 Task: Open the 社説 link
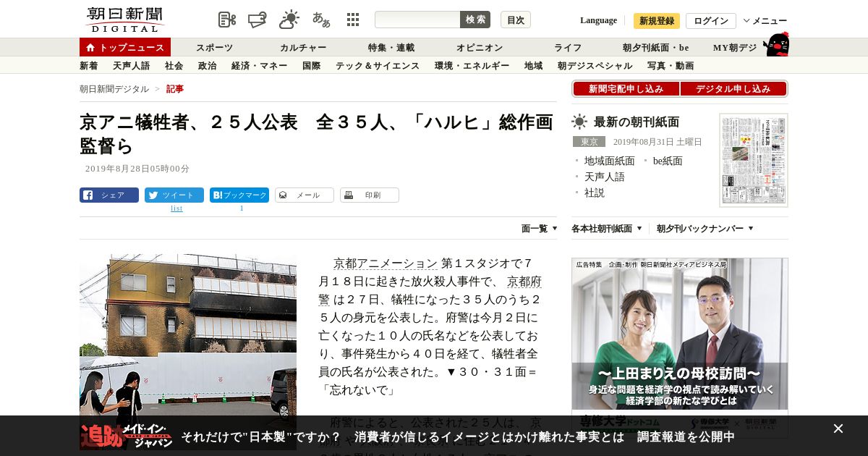tap(595, 193)
